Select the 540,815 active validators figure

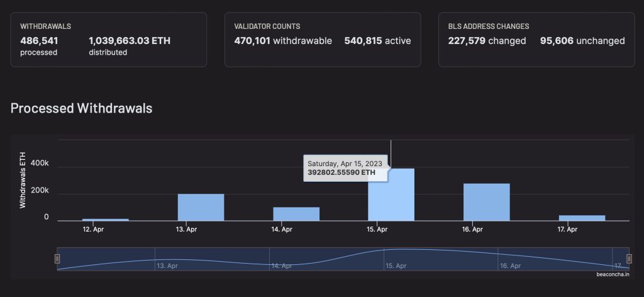click(377, 41)
